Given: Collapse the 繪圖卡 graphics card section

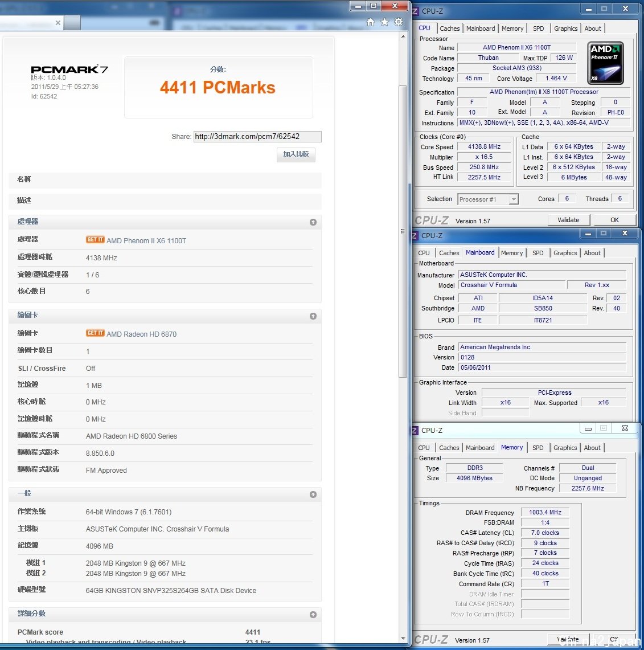Looking at the screenshot, I should 313,316.
